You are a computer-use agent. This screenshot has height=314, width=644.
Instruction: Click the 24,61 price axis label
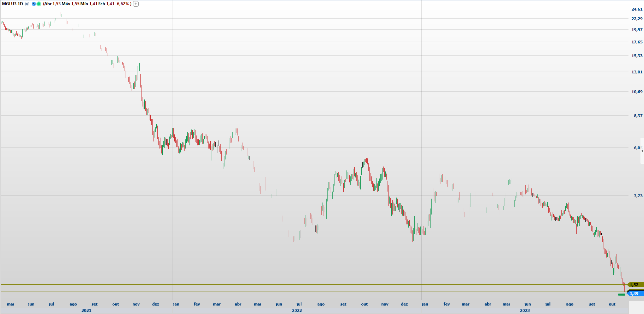pyautogui.click(x=637, y=9)
